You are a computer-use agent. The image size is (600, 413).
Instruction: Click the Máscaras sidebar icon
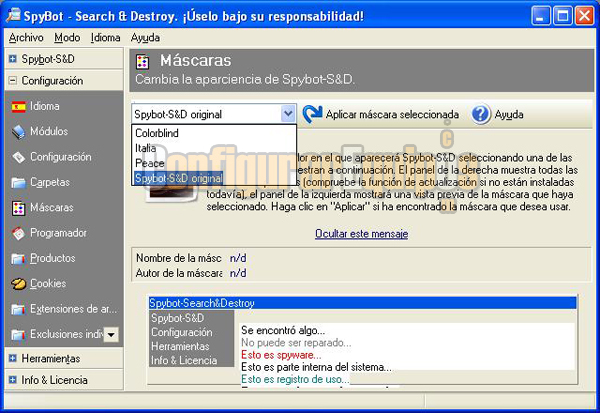pos(18,208)
